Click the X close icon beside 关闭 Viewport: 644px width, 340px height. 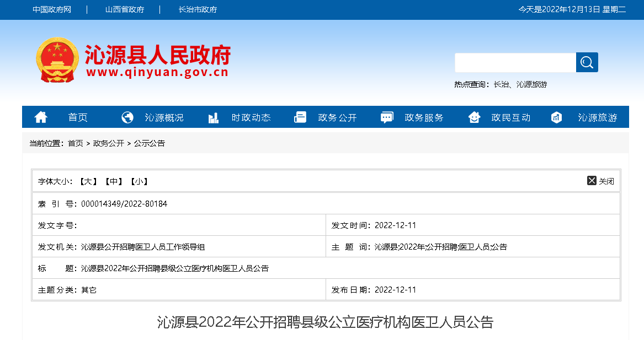point(592,180)
